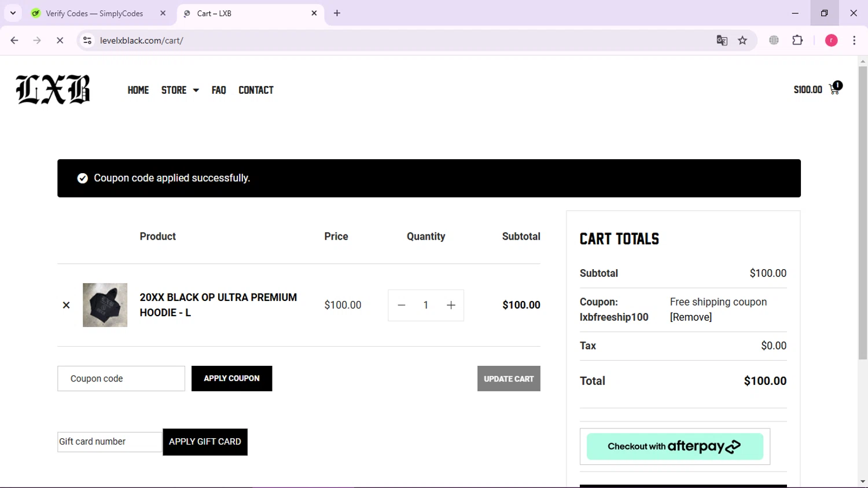Click the browser forward arrow

click(x=37, y=41)
